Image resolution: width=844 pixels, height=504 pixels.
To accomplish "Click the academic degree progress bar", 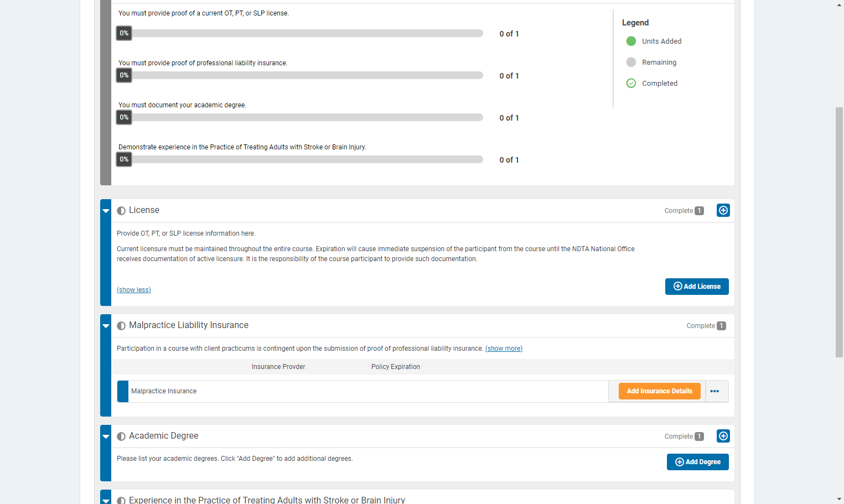I will point(299,117).
